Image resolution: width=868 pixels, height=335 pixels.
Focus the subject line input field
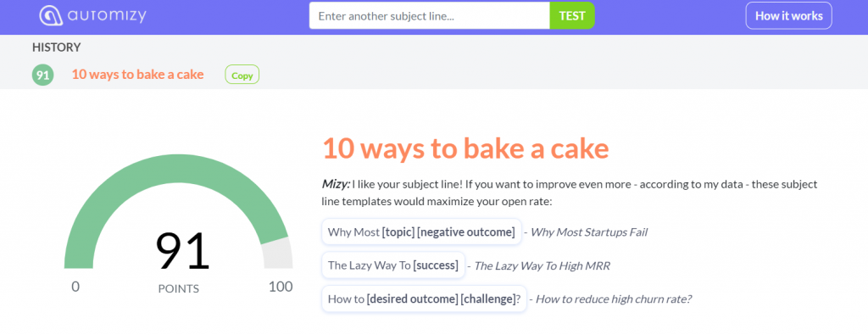[x=429, y=15]
